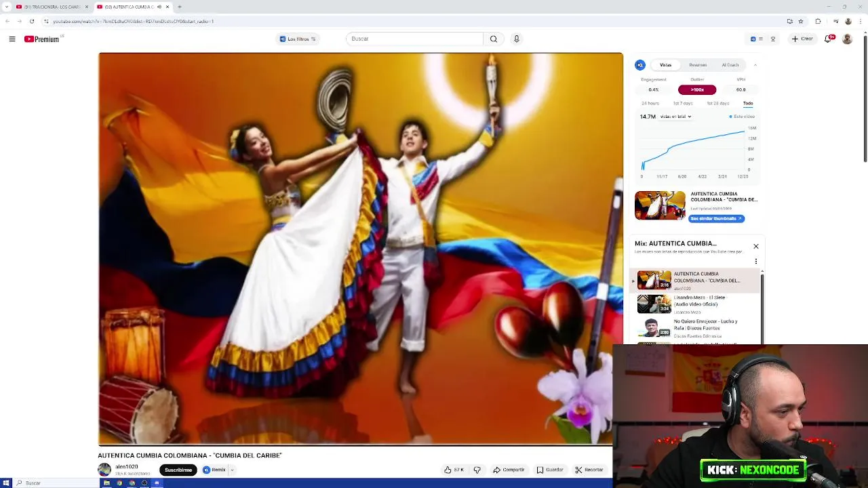Open the Windows Start menu
This screenshot has width=868, height=488.
pyautogui.click(x=6, y=483)
